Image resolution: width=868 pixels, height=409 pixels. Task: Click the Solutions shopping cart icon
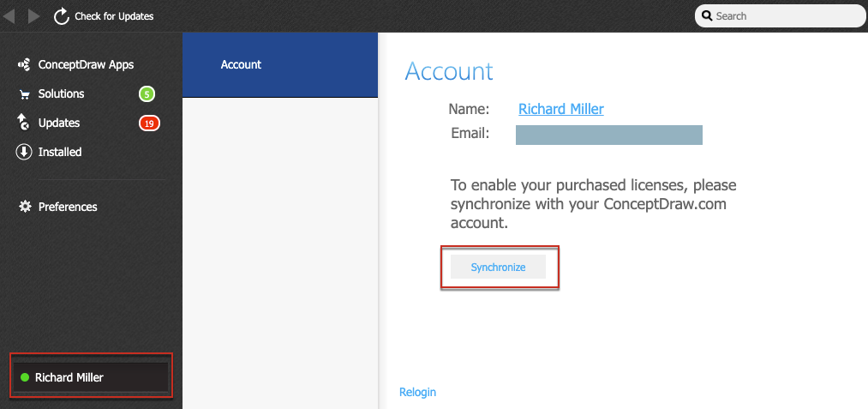click(x=24, y=93)
